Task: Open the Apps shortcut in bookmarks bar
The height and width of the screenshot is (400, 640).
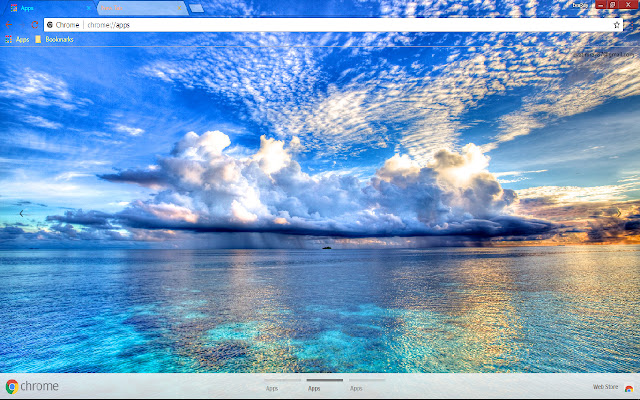Action: [x=17, y=39]
